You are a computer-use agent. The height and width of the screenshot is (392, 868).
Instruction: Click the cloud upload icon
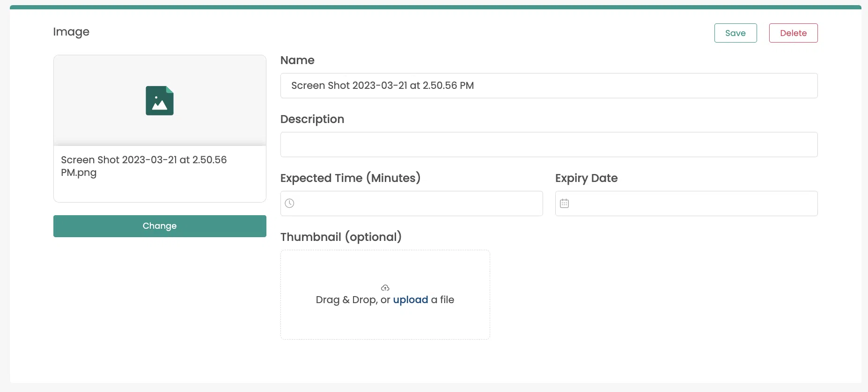pos(385,288)
